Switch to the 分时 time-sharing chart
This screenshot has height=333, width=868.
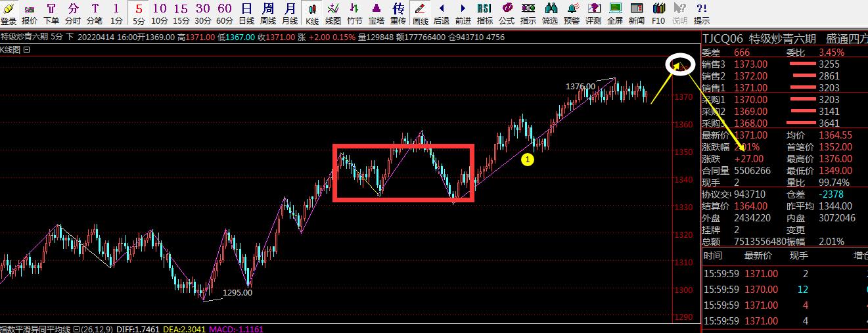coord(73,13)
